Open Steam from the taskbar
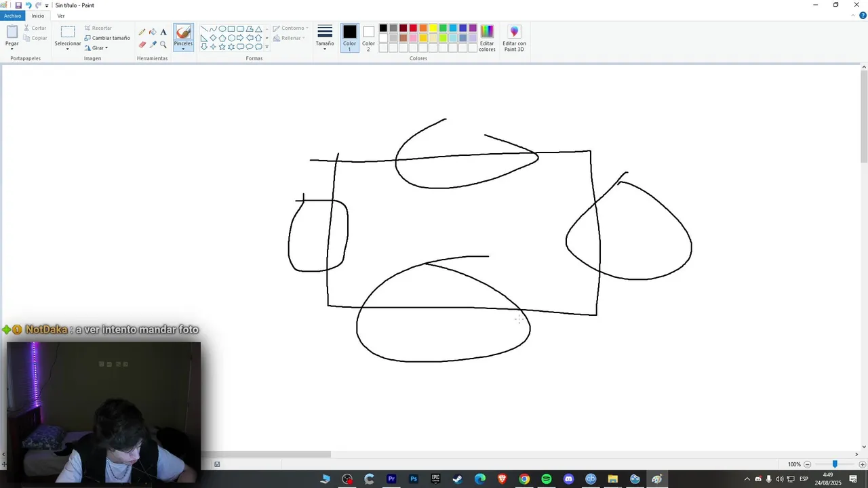The image size is (868, 488). pos(458,479)
